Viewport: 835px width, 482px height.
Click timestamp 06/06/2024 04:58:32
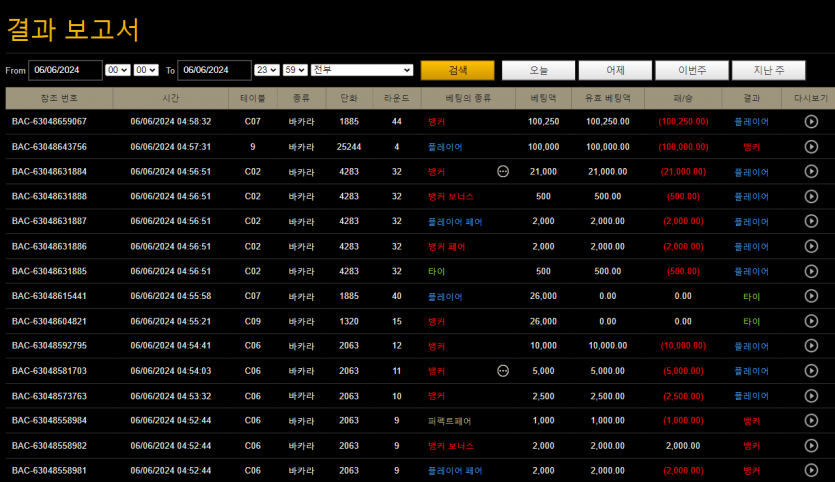170,121
